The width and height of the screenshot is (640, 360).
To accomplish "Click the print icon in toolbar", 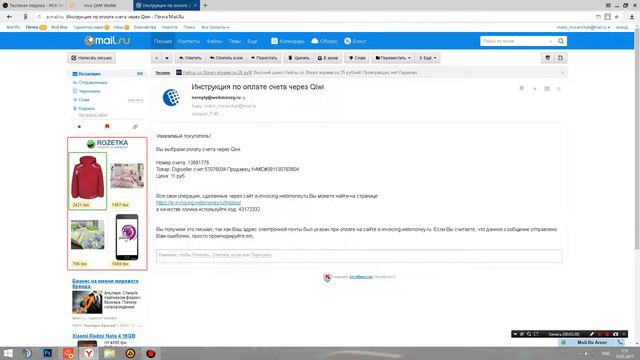I will [x=548, y=58].
